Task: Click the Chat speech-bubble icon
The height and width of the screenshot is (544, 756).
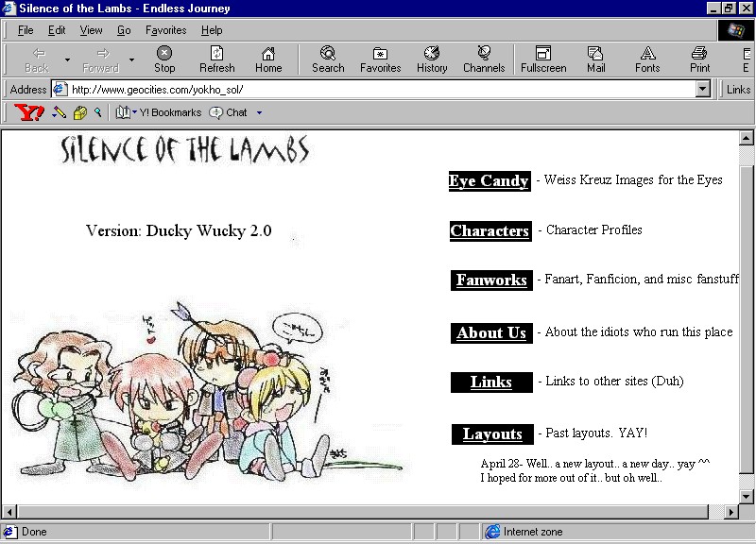Action: (215, 112)
